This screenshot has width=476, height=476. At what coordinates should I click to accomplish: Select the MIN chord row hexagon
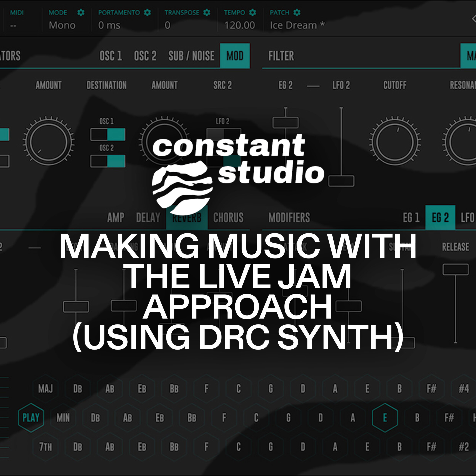[x=63, y=418]
